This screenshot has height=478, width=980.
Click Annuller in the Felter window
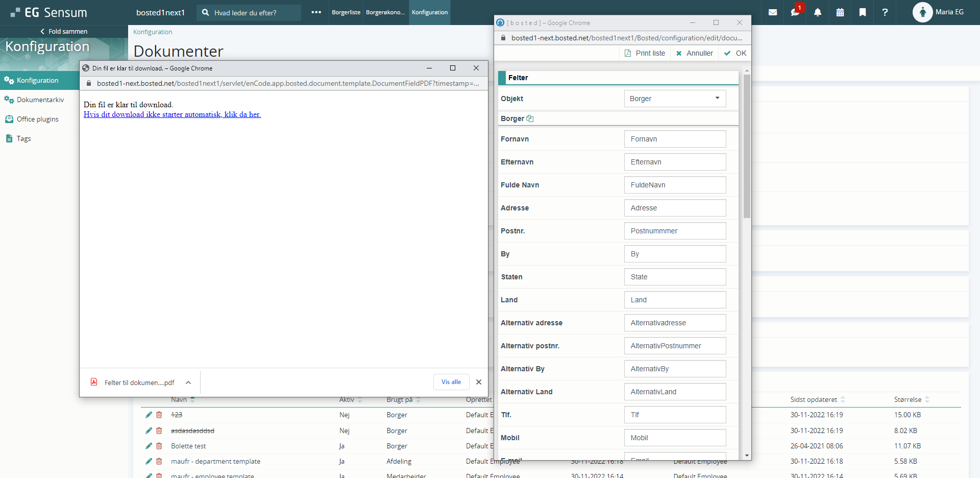pos(694,53)
